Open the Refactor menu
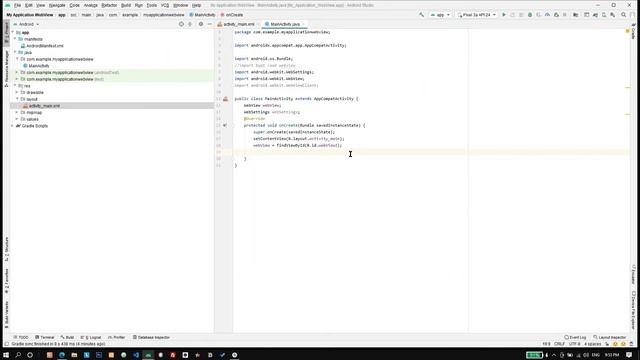Image resolution: width=640 pixels, height=360 pixels. [109, 5]
